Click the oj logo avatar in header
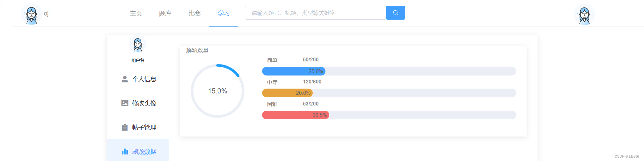 tap(31, 14)
